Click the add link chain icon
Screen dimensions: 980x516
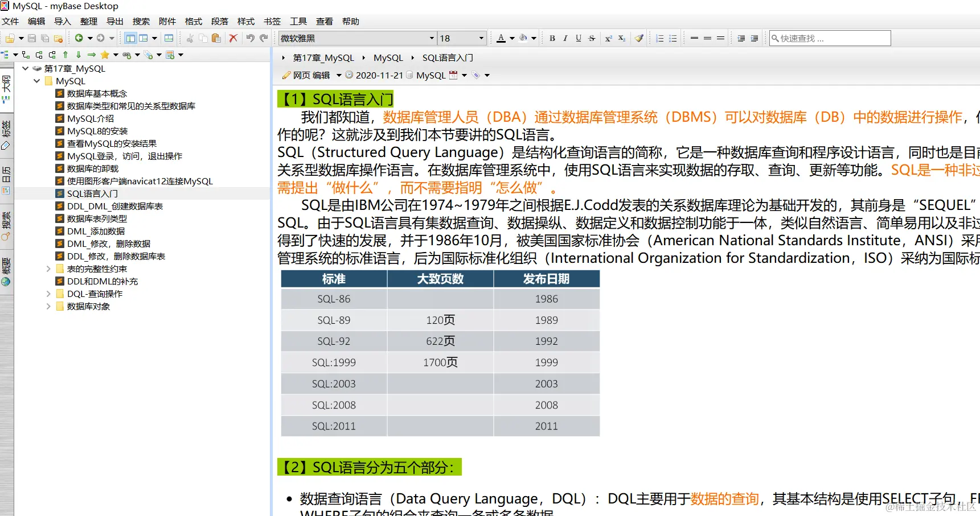(x=126, y=55)
